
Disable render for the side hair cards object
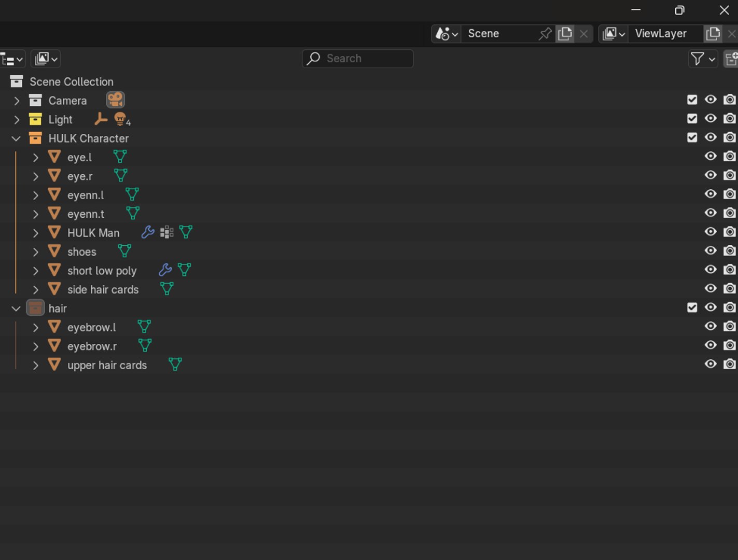730,289
